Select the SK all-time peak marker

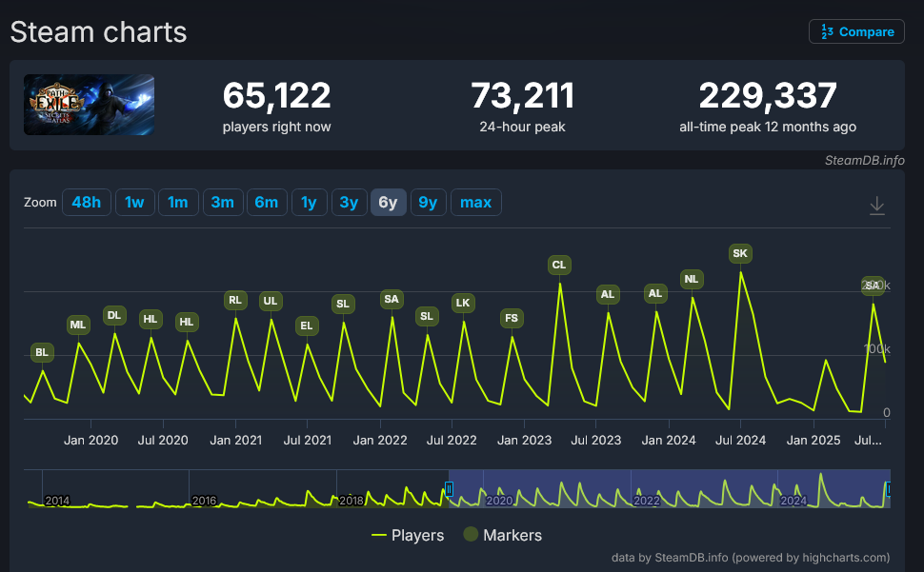[x=740, y=253]
